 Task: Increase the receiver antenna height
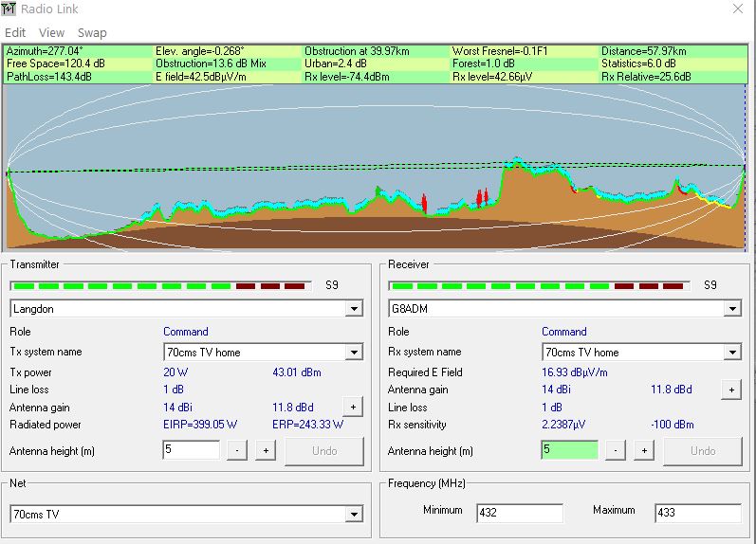click(x=644, y=450)
